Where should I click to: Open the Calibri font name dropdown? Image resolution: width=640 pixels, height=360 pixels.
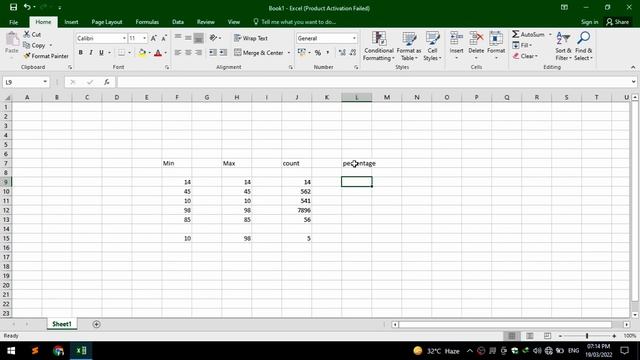[124, 38]
